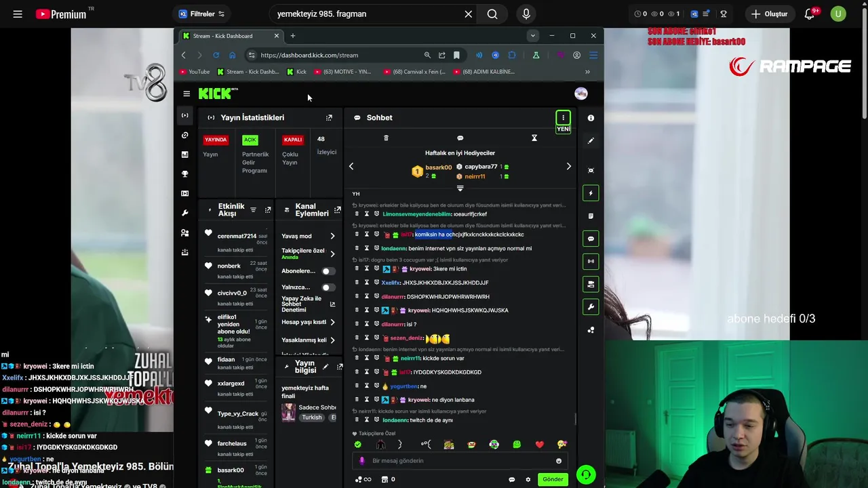The image size is (868, 488).
Task: Click the Gönder send button
Action: tap(553, 479)
